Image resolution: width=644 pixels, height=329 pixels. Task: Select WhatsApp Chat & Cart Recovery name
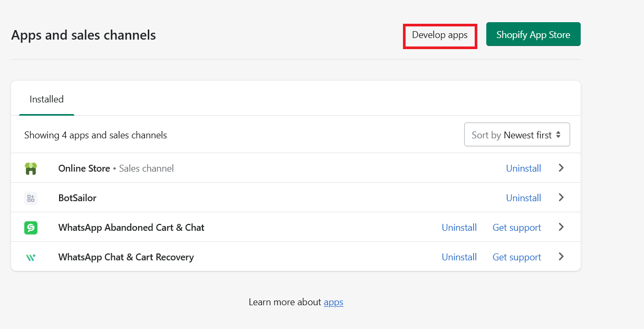click(126, 257)
